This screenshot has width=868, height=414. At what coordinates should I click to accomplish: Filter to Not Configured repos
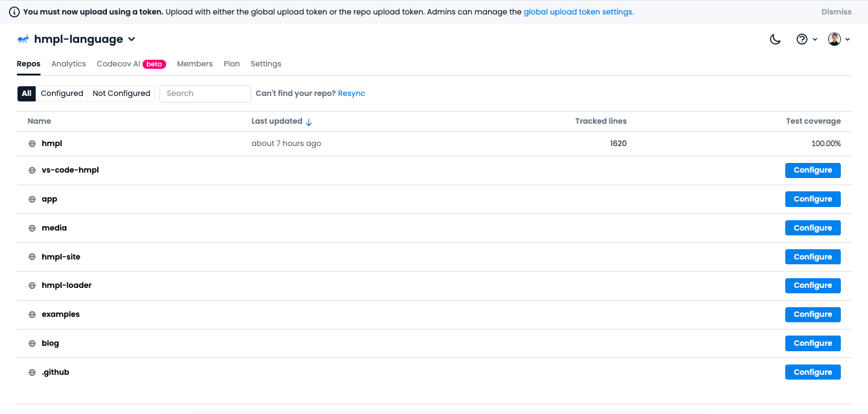[121, 94]
